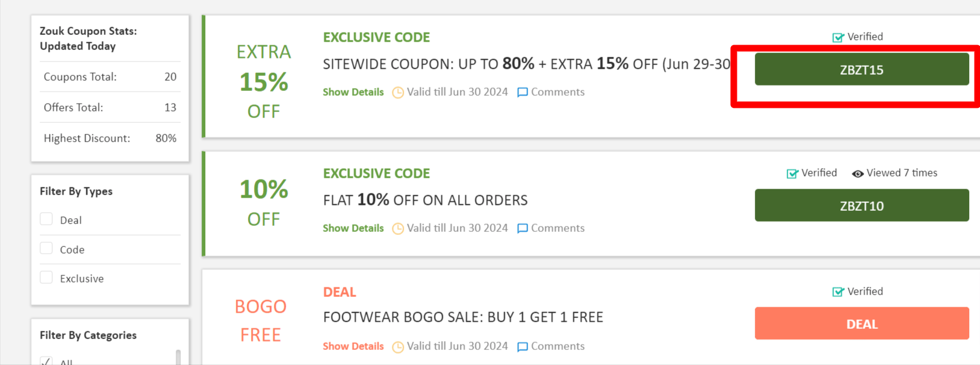Click eye icon beside Viewed 7 times
This screenshot has height=365, width=980.
(858, 173)
